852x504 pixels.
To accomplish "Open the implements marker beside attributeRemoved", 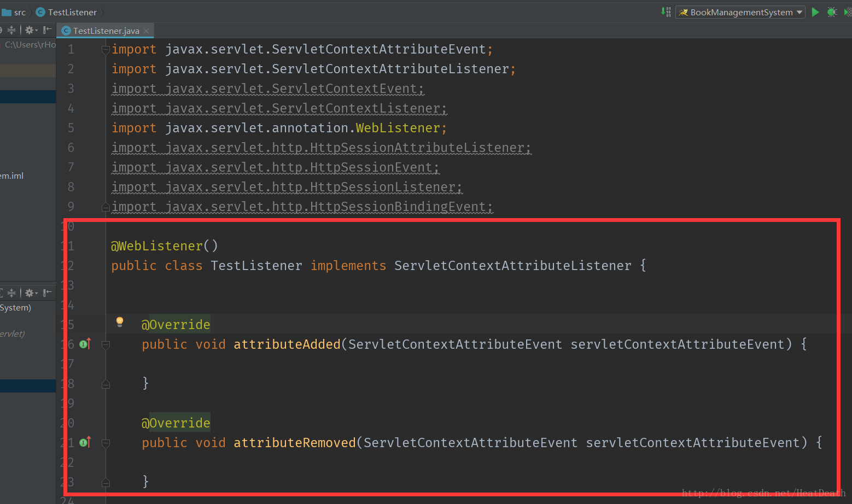I will coord(85,442).
